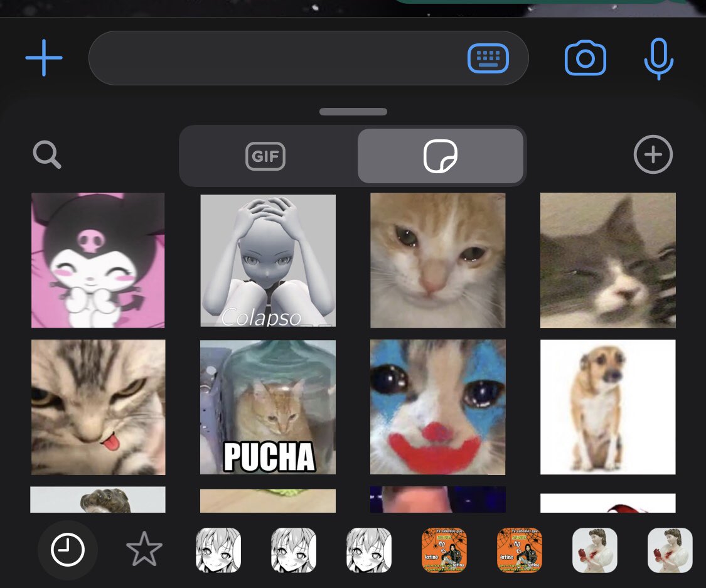Send the sitting brown dog sticker
The width and height of the screenshot is (706, 588).
608,407
